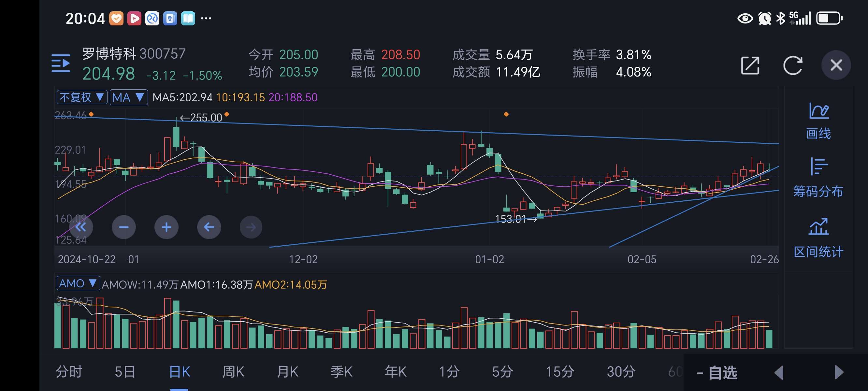Image resolution: width=868 pixels, height=391 pixels.
Task: Select the 日K daily candlestick tab
Action: pyautogui.click(x=179, y=372)
